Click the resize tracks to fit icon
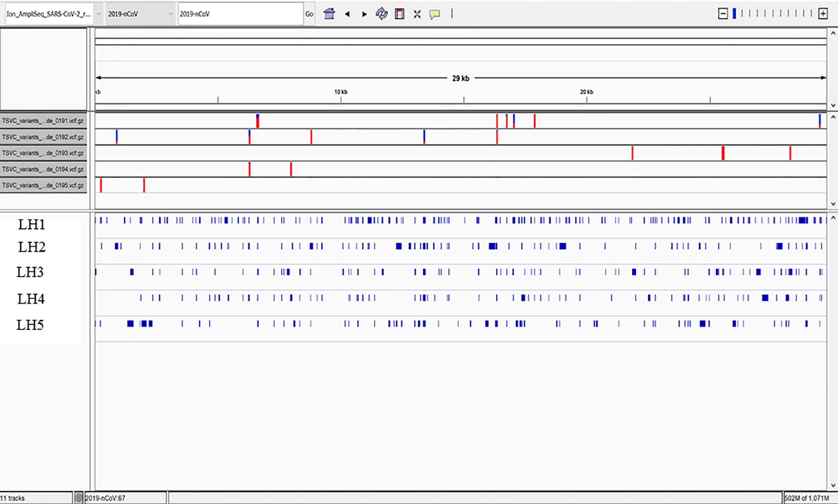Viewport: 838px width, 504px height. (417, 14)
